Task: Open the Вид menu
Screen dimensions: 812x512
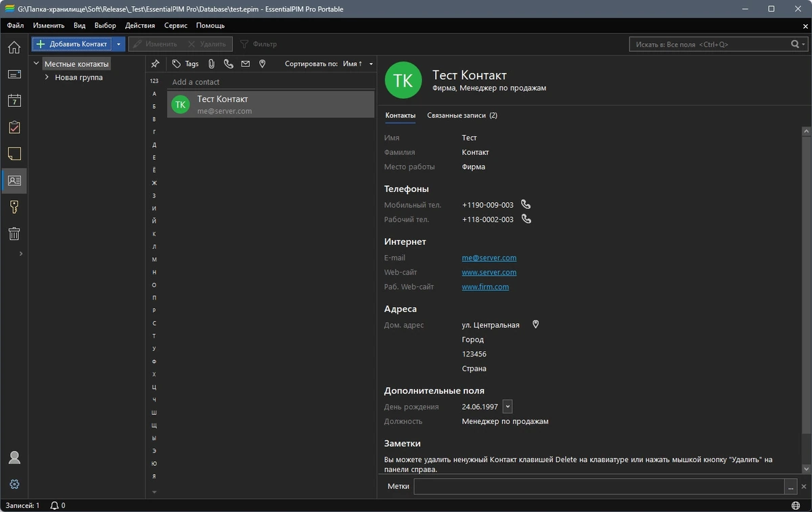Action: (x=79, y=26)
